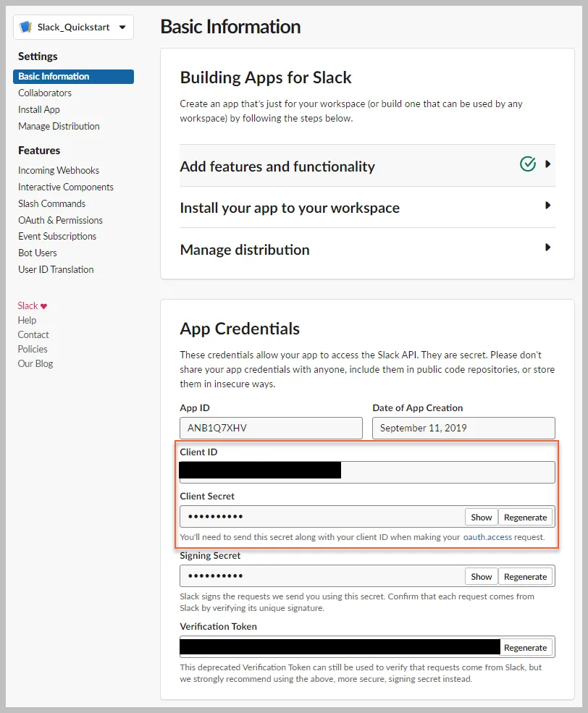Click the Settings sidebar heading

pos(38,56)
